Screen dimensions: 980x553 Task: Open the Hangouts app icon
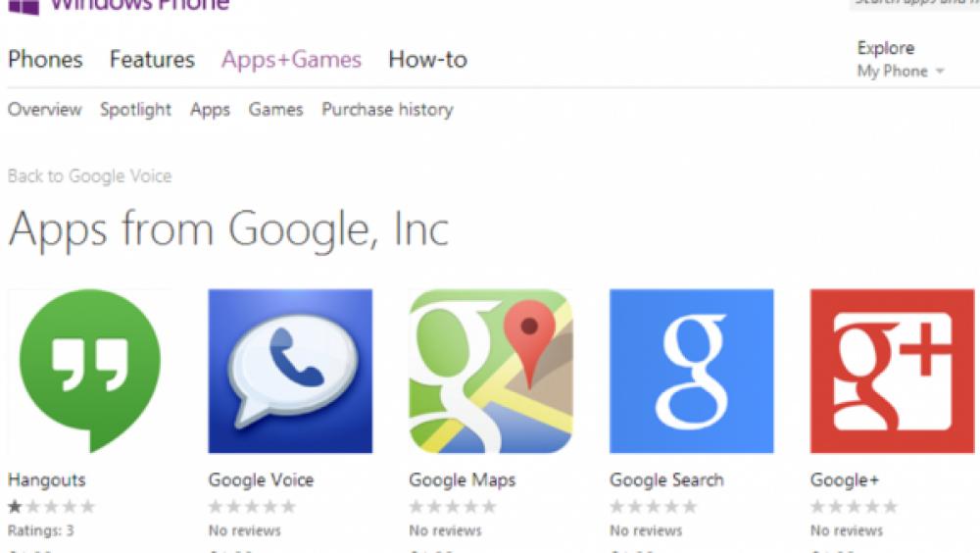(90, 371)
